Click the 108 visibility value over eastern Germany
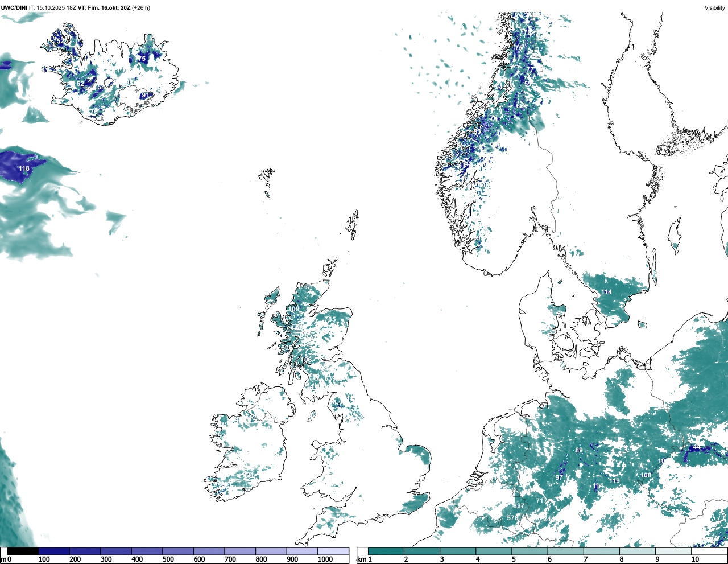728x564 pixels. click(646, 475)
